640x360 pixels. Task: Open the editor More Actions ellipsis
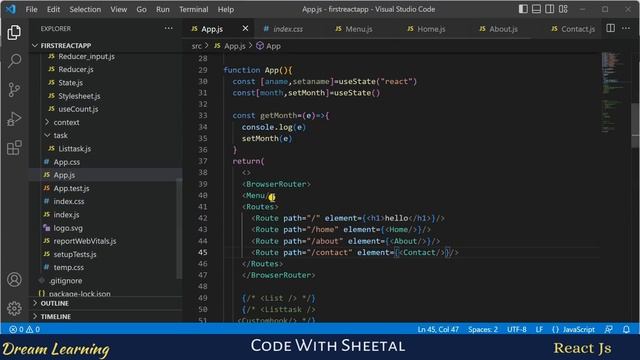pyautogui.click(x=626, y=28)
